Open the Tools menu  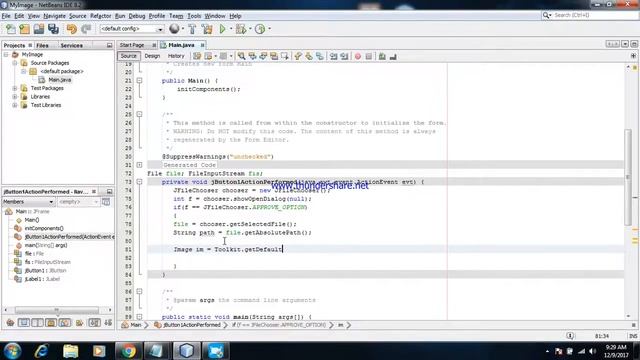tap(194, 16)
